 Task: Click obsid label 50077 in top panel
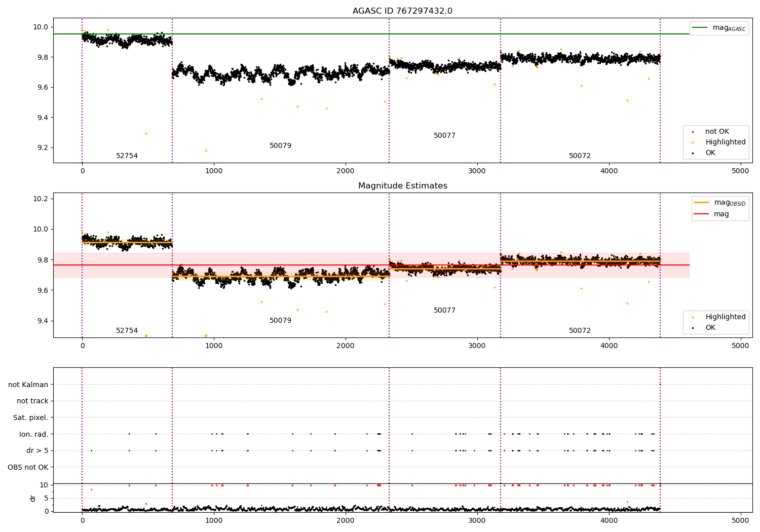444,136
